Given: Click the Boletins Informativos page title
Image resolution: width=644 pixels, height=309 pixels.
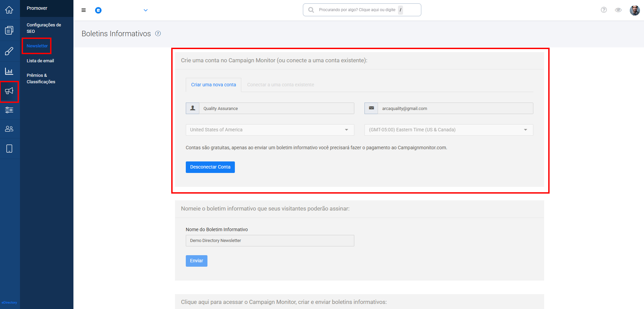Looking at the screenshot, I should click(116, 34).
